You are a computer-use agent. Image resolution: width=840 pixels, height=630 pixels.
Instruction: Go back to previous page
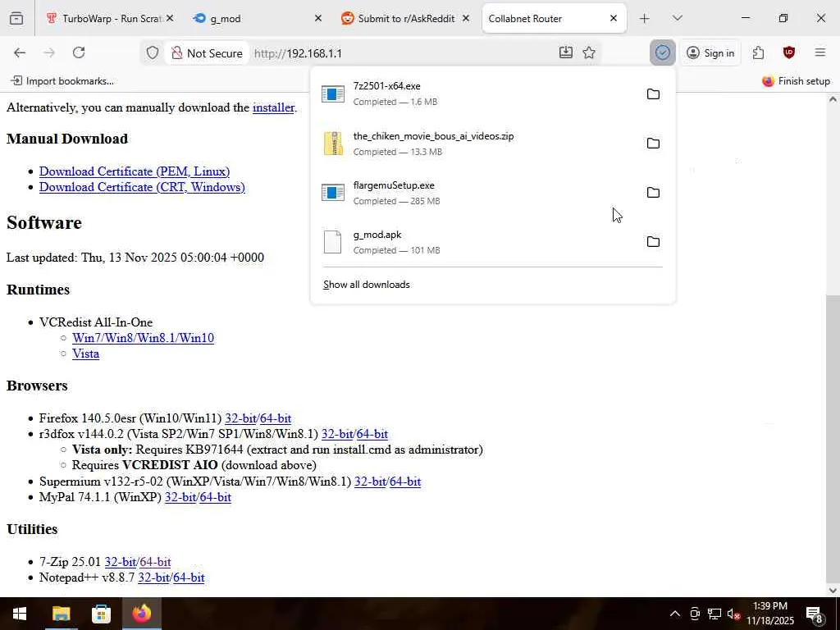pyautogui.click(x=20, y=52)
